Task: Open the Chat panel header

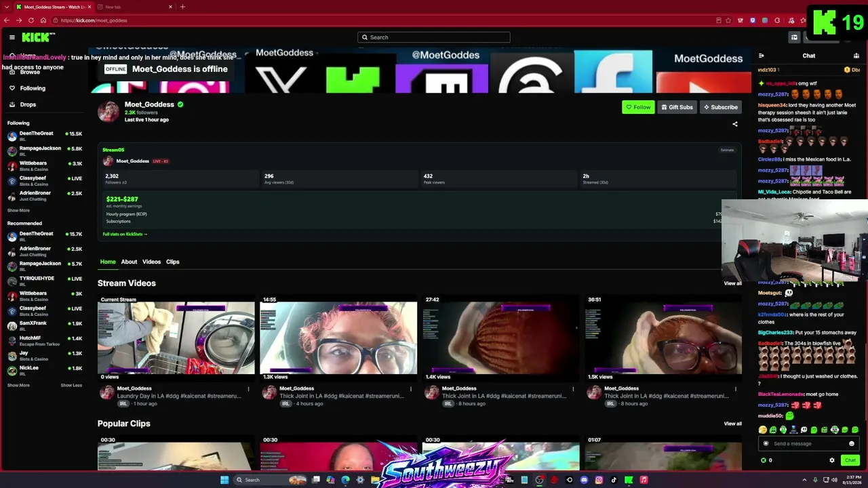Action: [809, 56]
